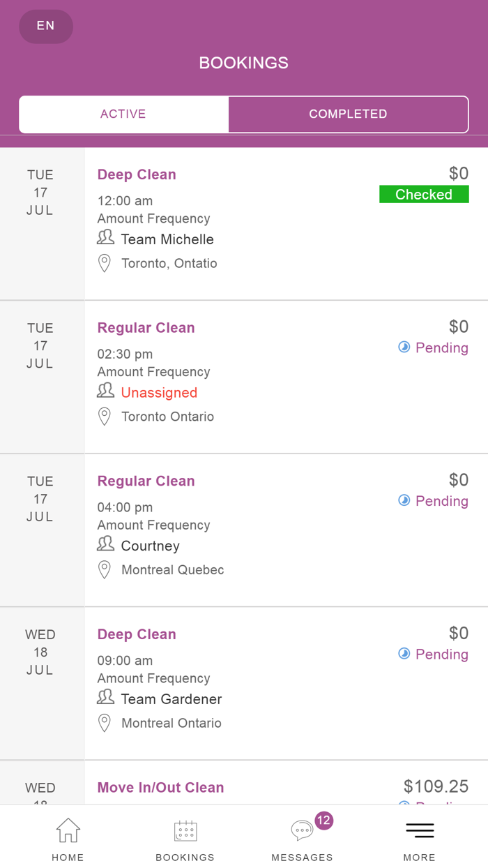The image size is (488, 868).
Task: Tap the Bookings calendar icon
Action: click(x=185, y=830)
